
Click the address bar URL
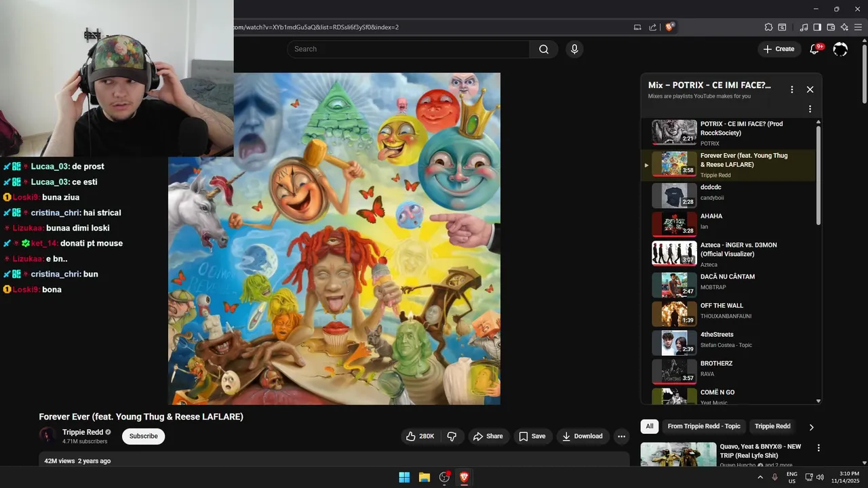tap(316, 27)
